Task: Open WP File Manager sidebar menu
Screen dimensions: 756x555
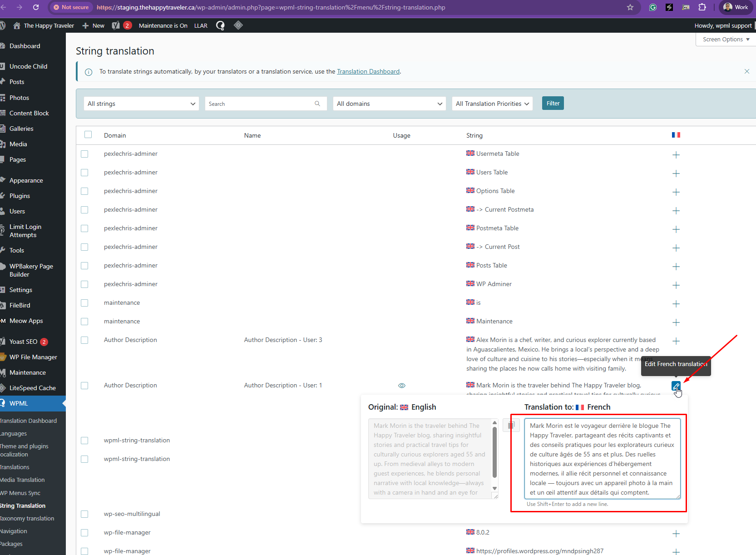Action: (33, 357)
